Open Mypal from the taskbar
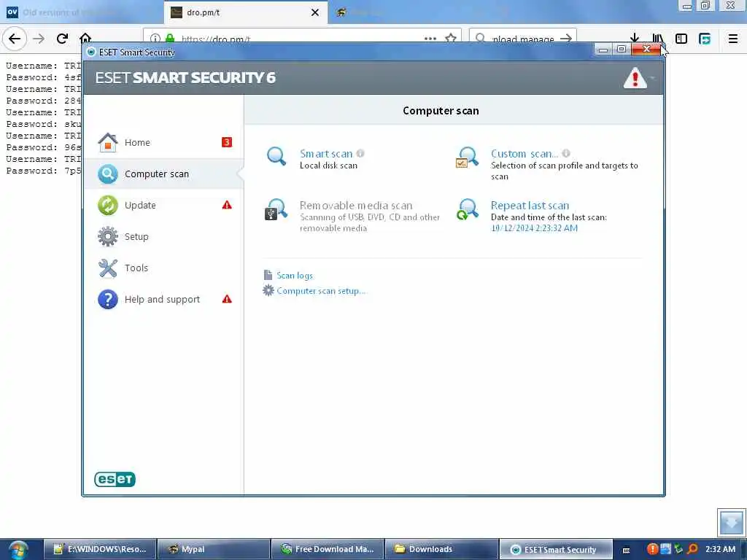The image size is (747, 560). click(x=214, y=549)
